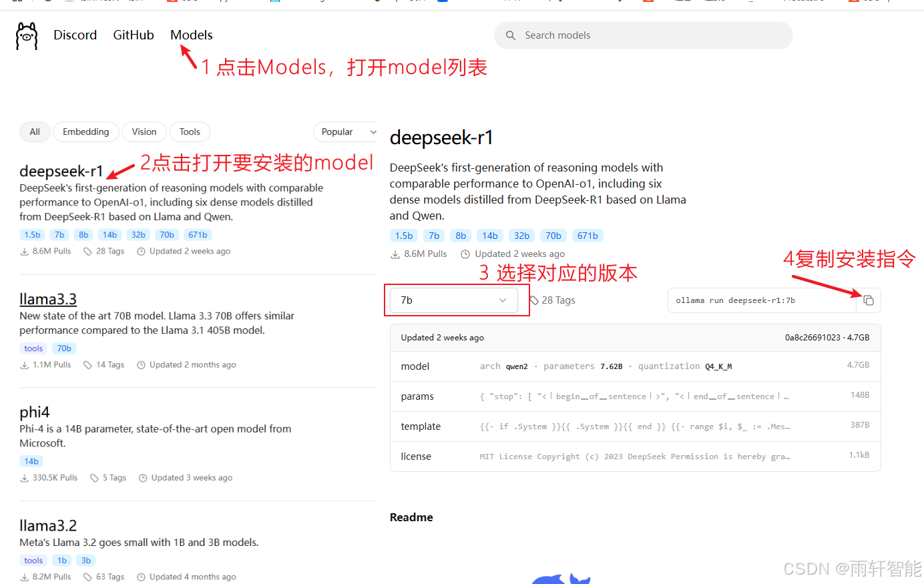Screen dimensions: 924x584
Task: Select the Vision filter tab
Action: pyautogui.click(x=144, y=131)
